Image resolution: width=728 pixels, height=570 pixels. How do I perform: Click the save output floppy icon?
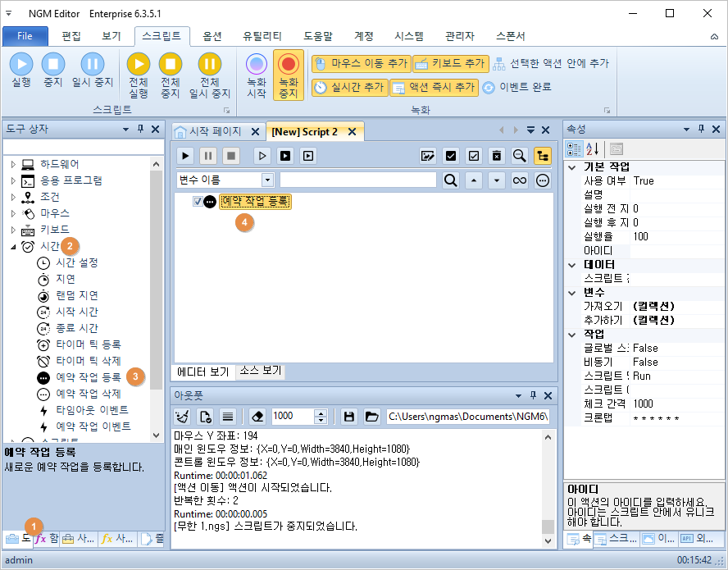tap(348, 417)
